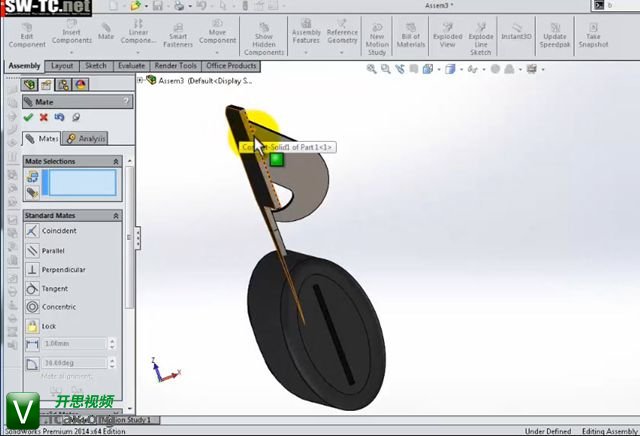Switch to Layout tab
The width and height of the screenshot is (640, 436).
[x=62, y=66]
